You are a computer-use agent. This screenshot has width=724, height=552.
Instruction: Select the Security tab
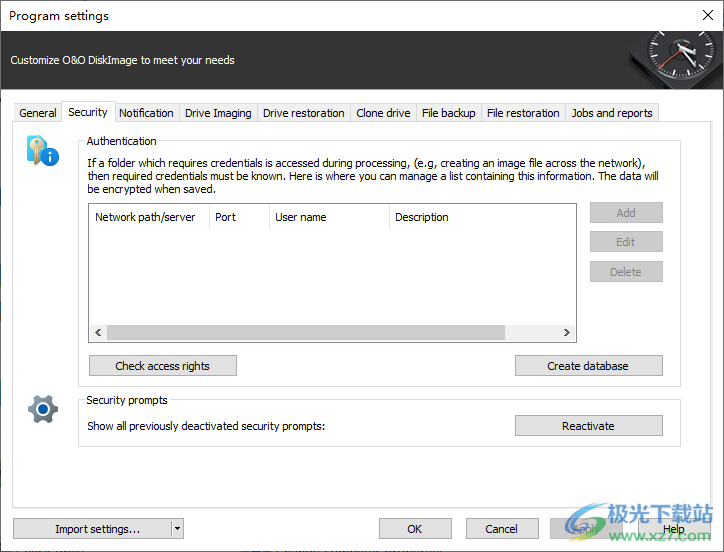click(88, 112)
